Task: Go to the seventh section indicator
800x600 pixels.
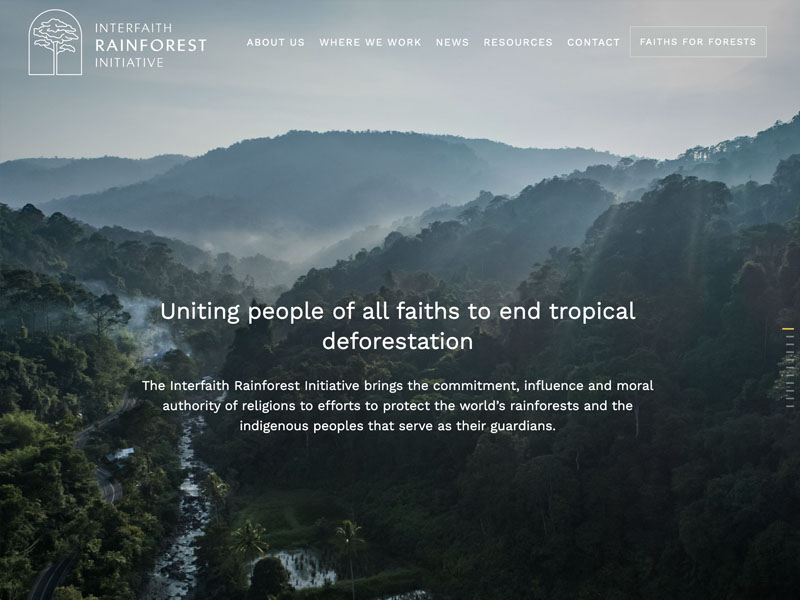Action: pos(790,376)
